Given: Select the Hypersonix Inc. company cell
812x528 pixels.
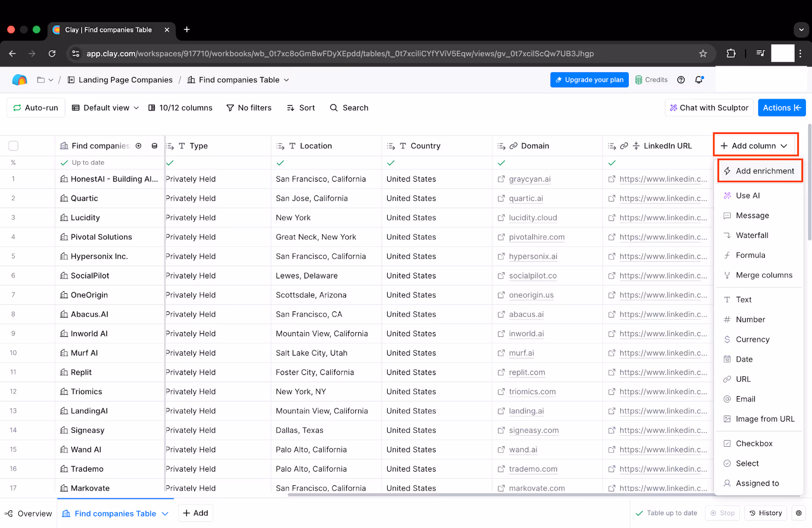Looking at the screenshot, I should 110,256.
